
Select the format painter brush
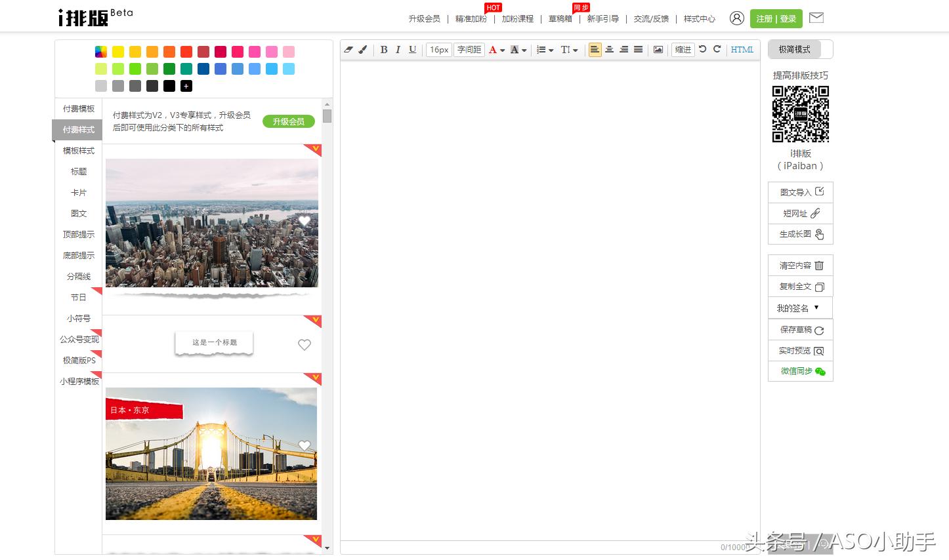click(x=363, y=50)
